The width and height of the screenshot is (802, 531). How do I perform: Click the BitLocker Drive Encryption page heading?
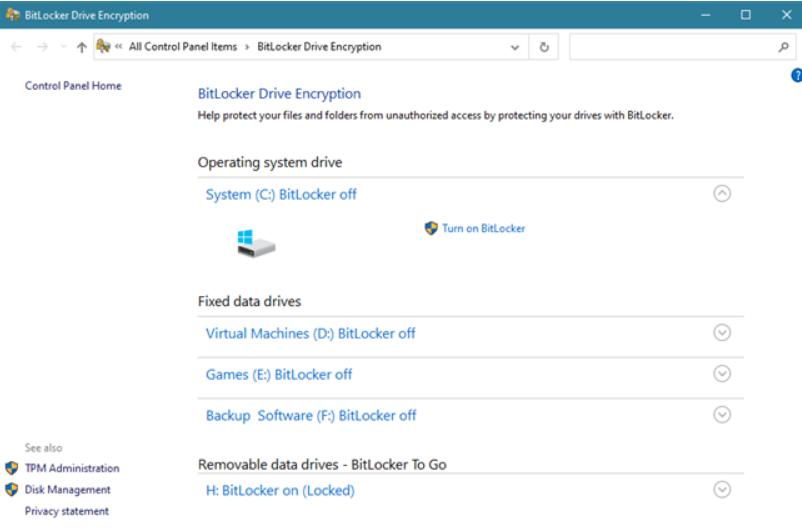279,94
